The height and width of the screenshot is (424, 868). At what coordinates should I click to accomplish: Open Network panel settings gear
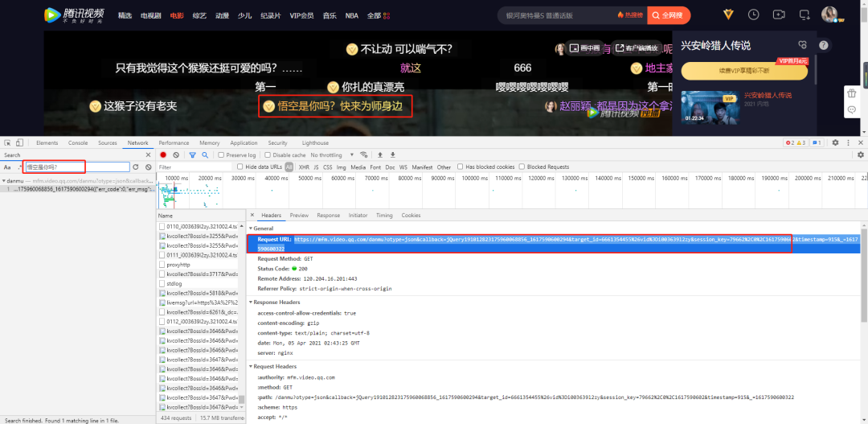(861, 154)
